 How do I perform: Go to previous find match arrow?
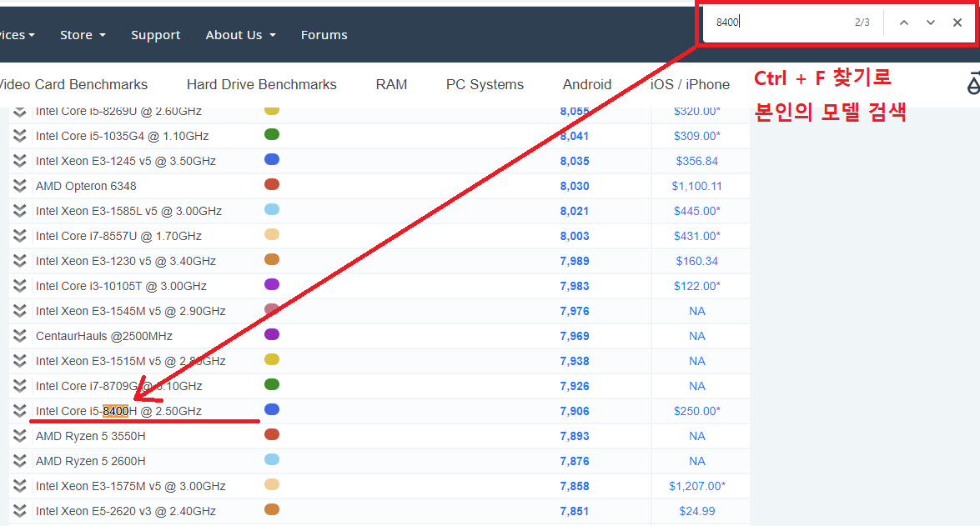point(904,23)
